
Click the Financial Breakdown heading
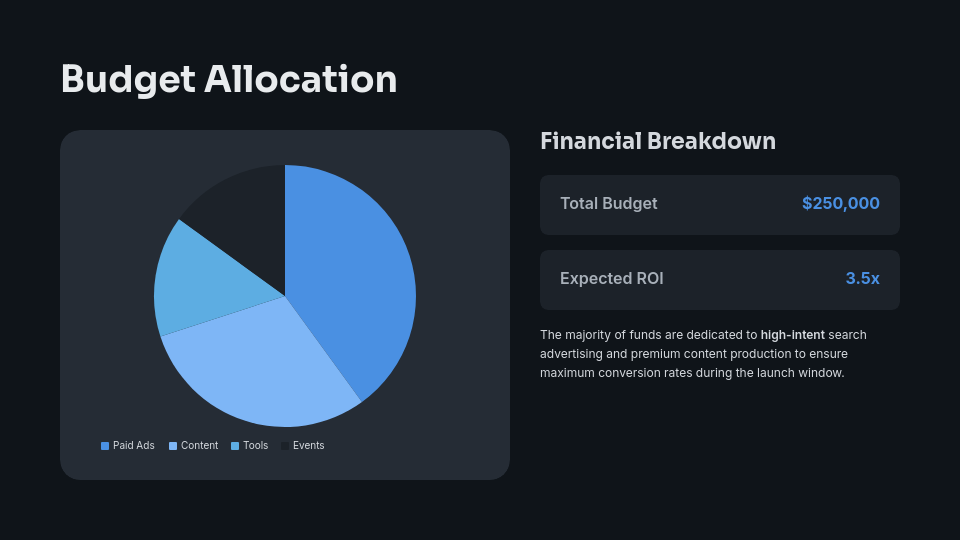[x=658, y=141]
